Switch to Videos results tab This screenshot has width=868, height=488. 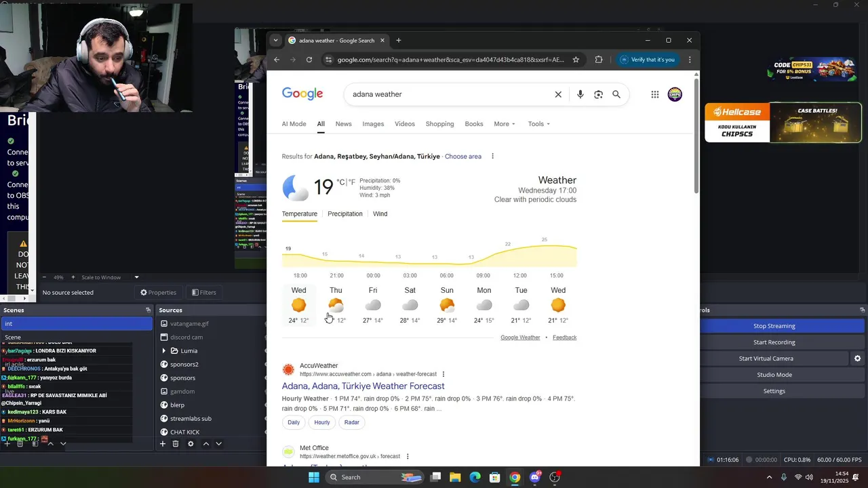(x=405, y=124)
